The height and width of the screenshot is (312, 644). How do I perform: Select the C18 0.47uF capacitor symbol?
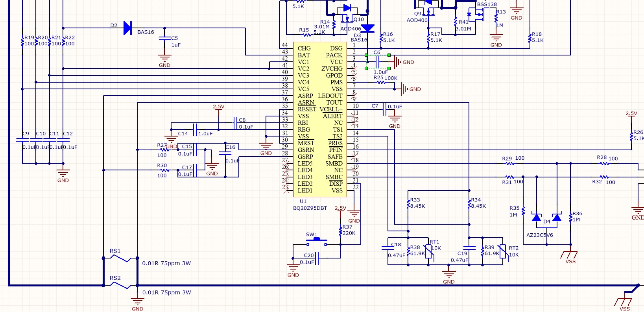point(388,248)
